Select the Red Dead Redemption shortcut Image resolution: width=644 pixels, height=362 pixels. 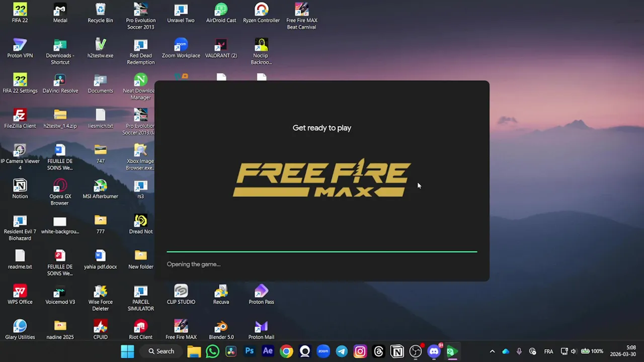point(140,51)
